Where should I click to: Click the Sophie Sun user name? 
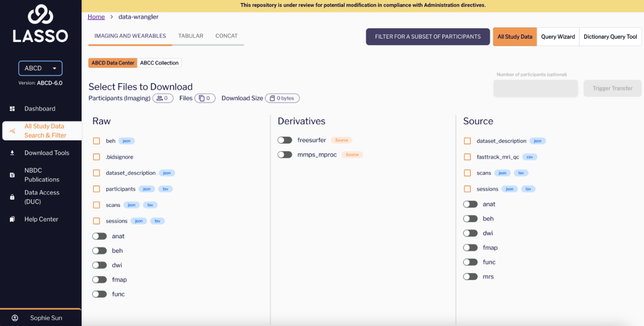pyautogui.click(x=46, y=318)
